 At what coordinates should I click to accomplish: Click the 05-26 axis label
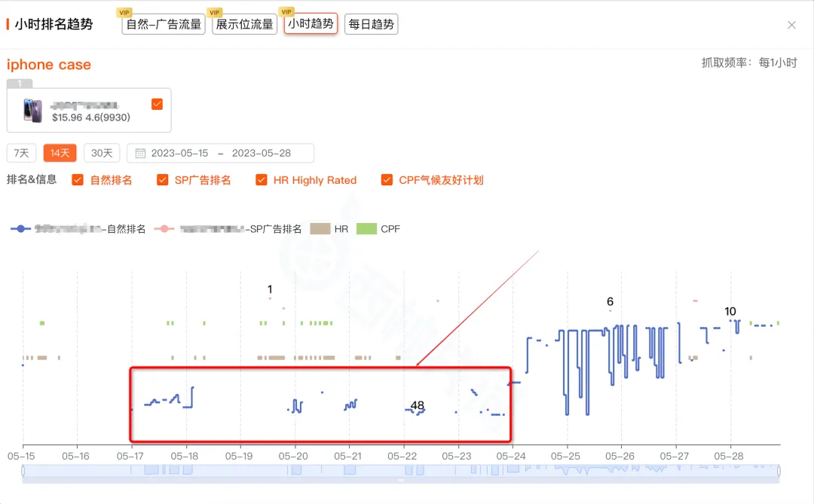(620, 457)
